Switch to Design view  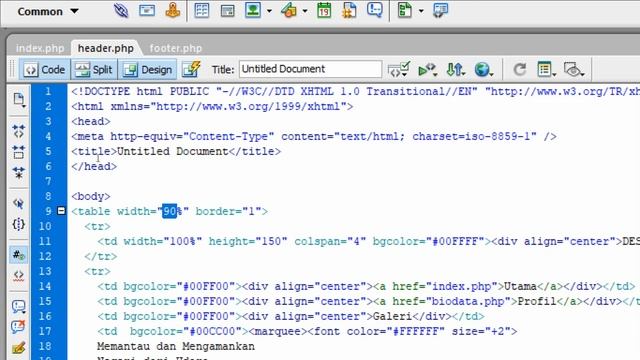148,70
